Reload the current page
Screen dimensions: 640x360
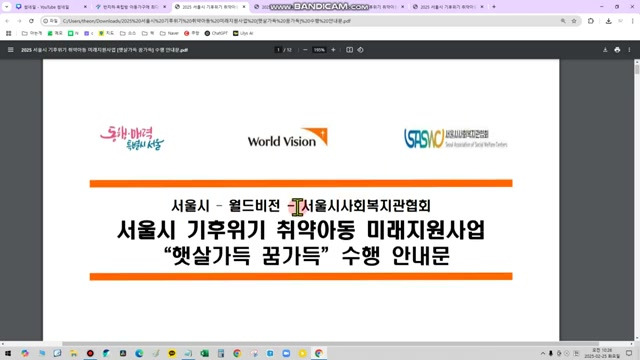[x=31, y=21]
